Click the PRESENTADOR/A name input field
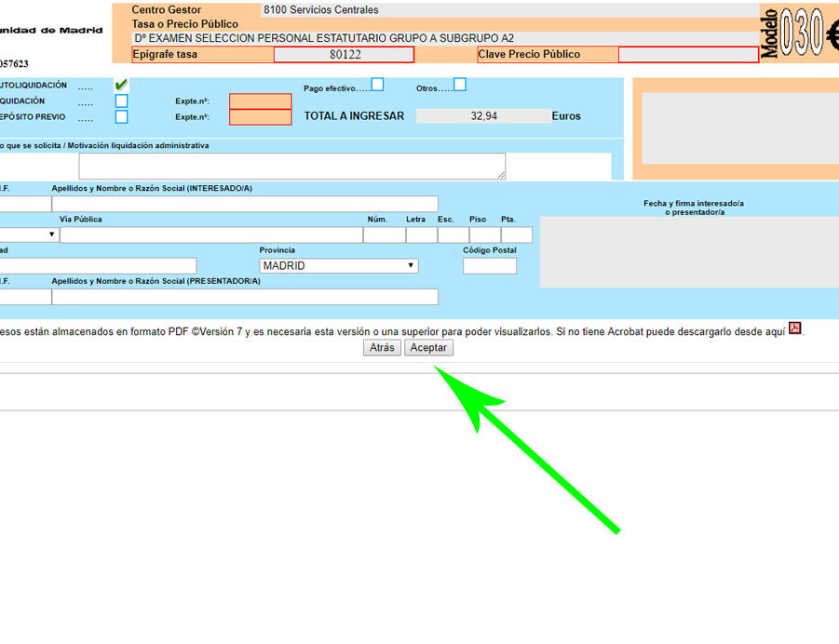This screenshot has width=839, height=644. point(244,297)
